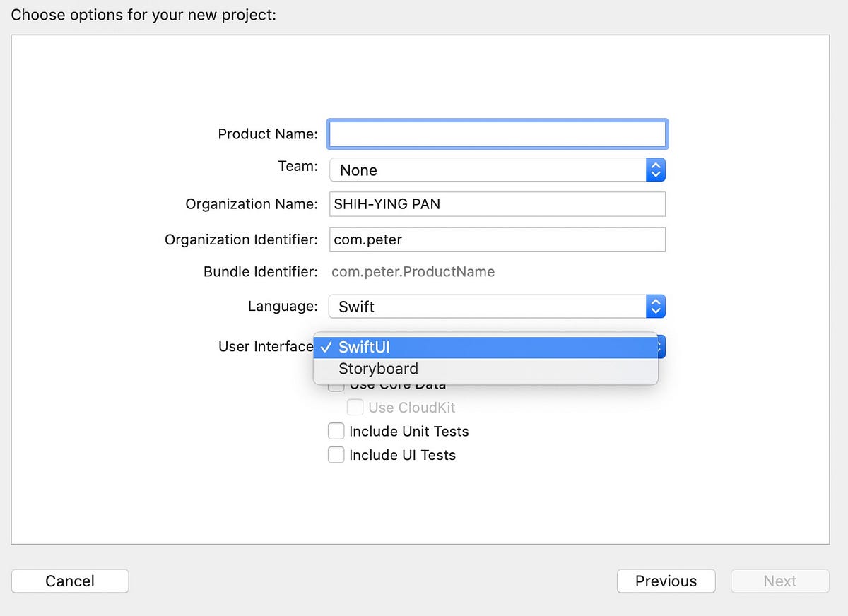This screenshot has width=848, height=616.
Task: Enable Include Unit Tests
Action: point(336,431)
